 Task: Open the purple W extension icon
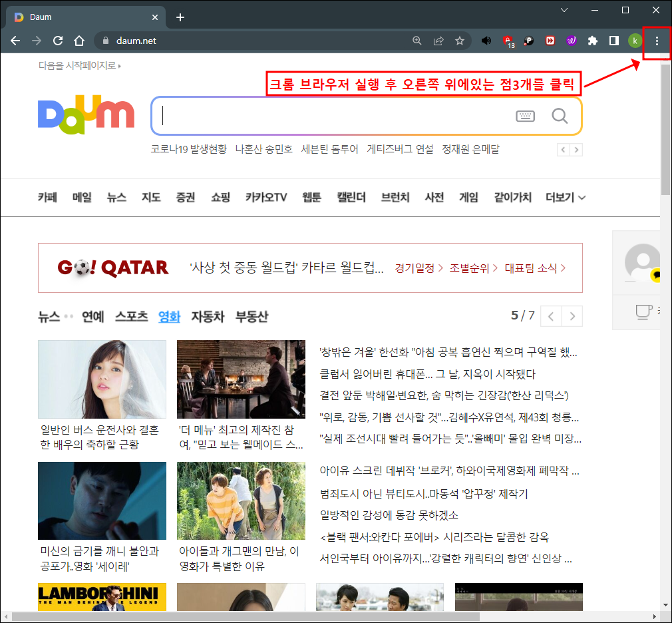(x=572, y=41)
